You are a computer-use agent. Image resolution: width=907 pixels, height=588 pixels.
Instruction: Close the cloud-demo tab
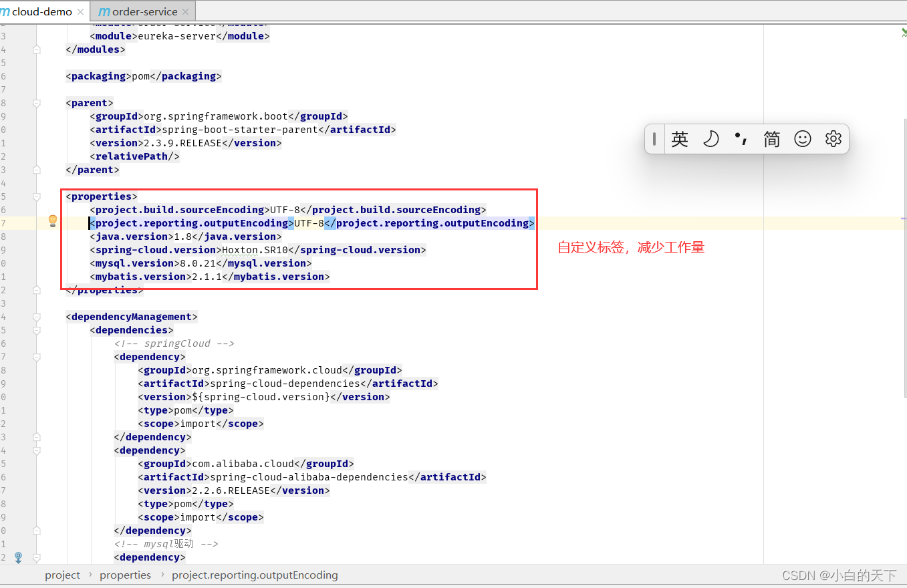81,12
